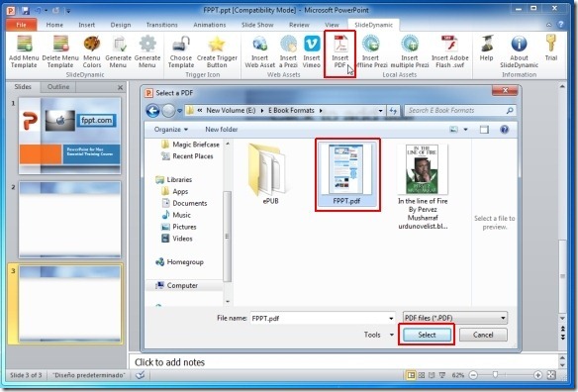Click Insert a Prezi icon
The image size is (578, 392).
(x=288, y=44)
